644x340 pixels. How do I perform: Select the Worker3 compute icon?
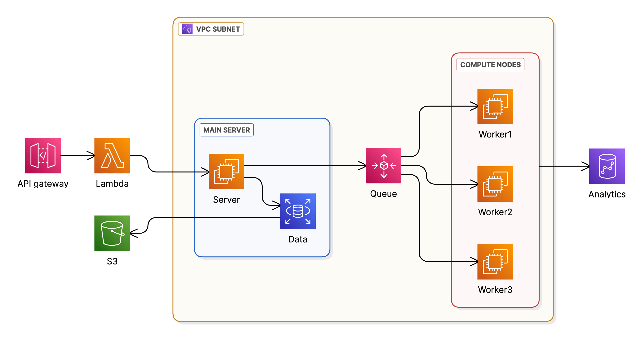tap(495, 262)
